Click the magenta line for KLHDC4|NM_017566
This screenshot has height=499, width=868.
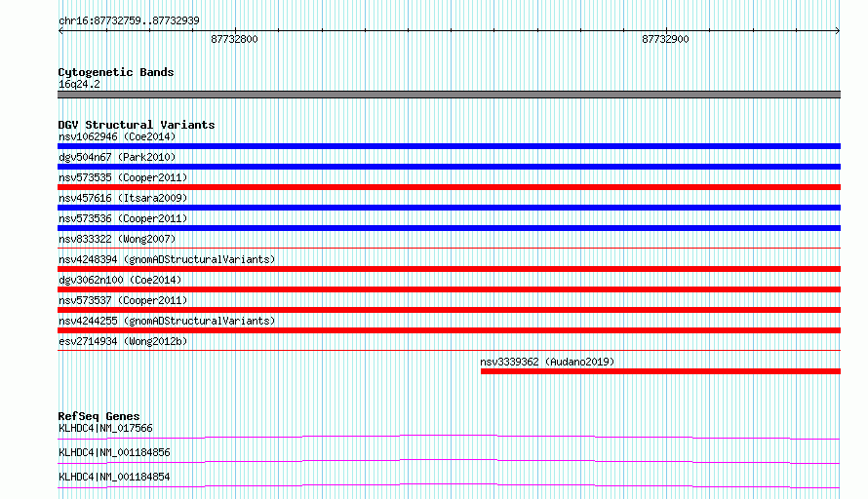pos(449,437)
